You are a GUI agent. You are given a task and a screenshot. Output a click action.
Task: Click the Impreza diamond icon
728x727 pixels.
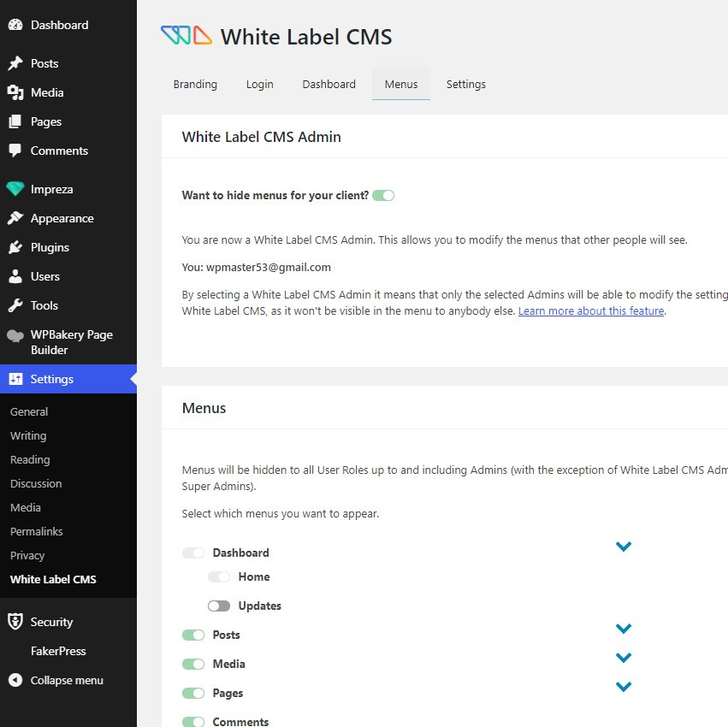(x=15, y=189)
